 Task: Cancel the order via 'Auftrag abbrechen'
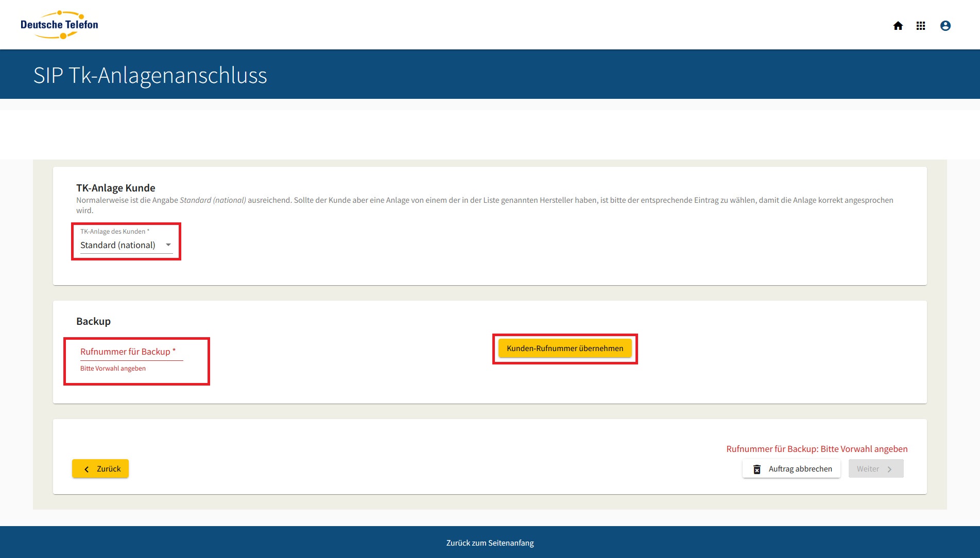point(792,469)
